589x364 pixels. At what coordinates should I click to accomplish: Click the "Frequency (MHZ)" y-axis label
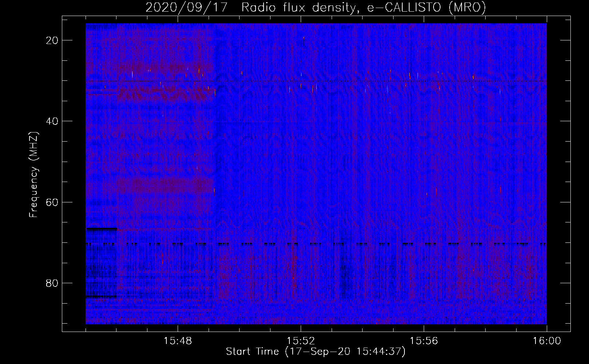tap(33, 175)
